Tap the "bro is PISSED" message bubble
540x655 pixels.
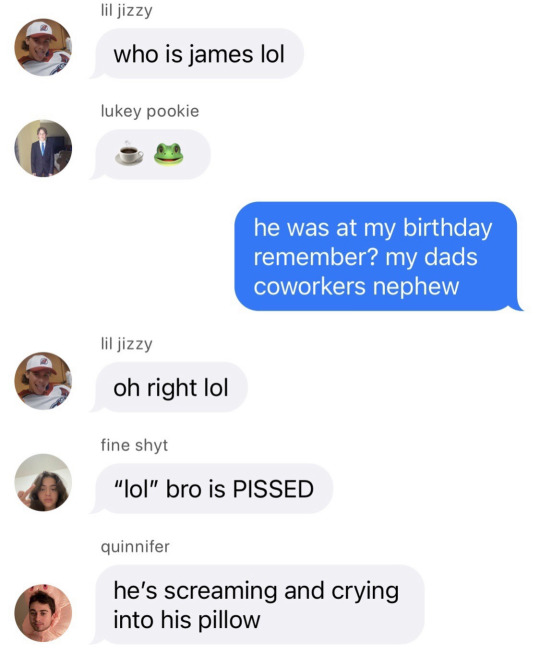[x=212, y=488]
